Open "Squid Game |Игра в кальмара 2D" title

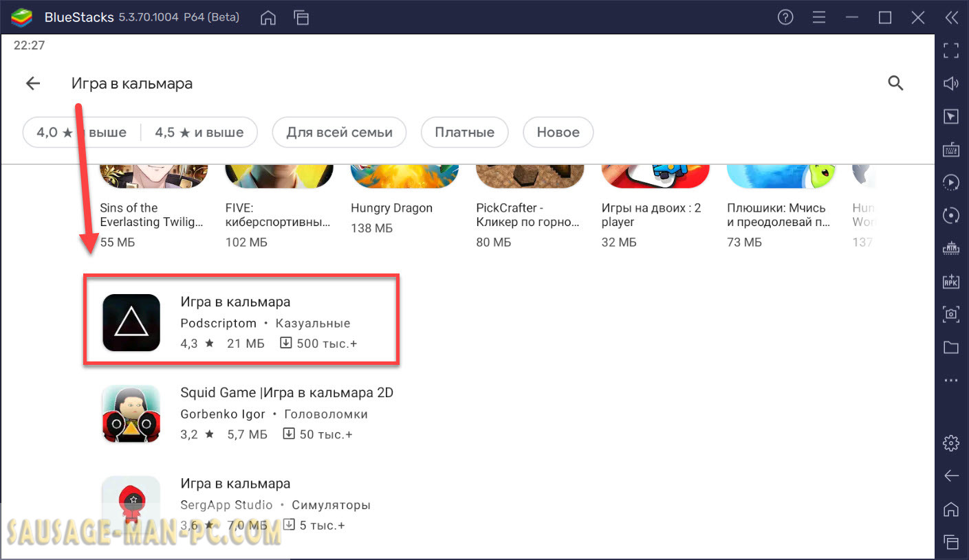pos(287,392)
